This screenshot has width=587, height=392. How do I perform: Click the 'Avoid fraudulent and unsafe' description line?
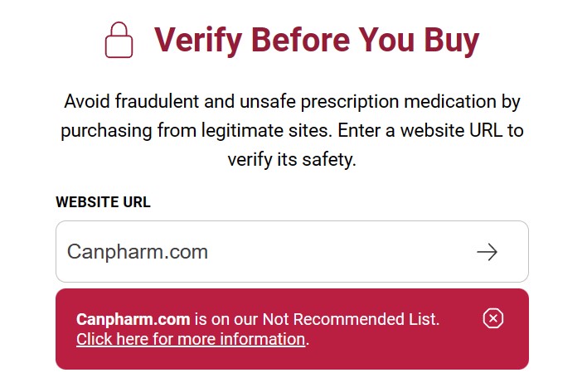[x=292, y=102]
